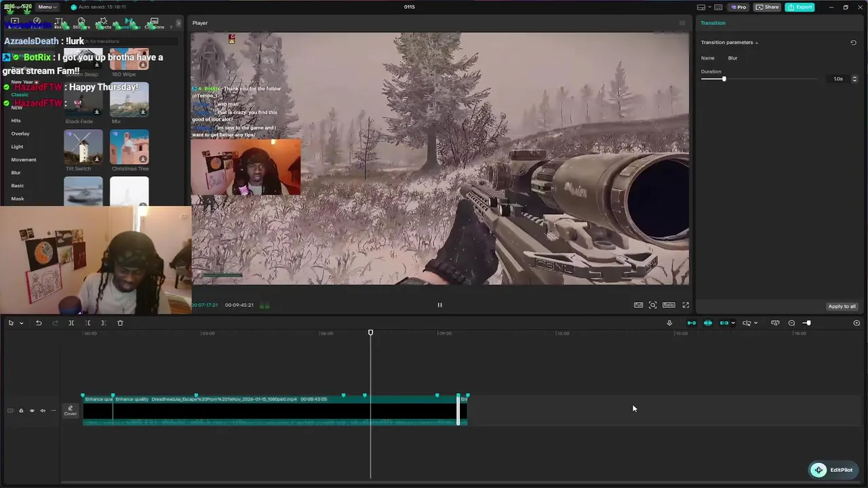Image resolution: width=868 pixels, height=488 pixels.
Task: Delete left of playhead tool
Action: (x=87, y=323)
